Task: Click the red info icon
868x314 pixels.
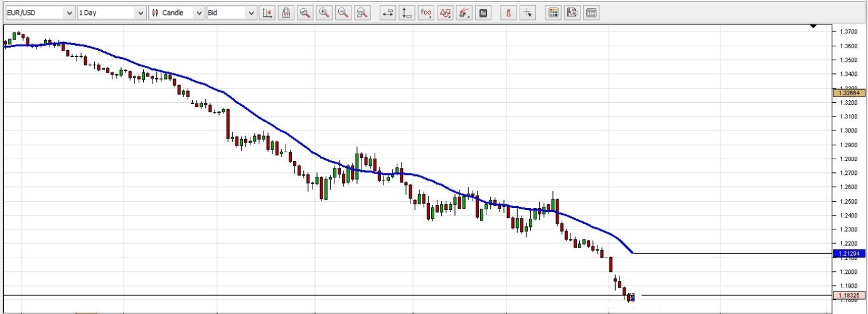Action: [x=508, y=13]
